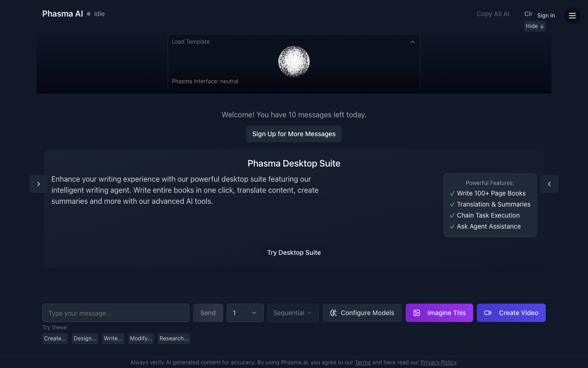Click Copy All AI
The height and width of the screenshot is (368, 588).
492,14
